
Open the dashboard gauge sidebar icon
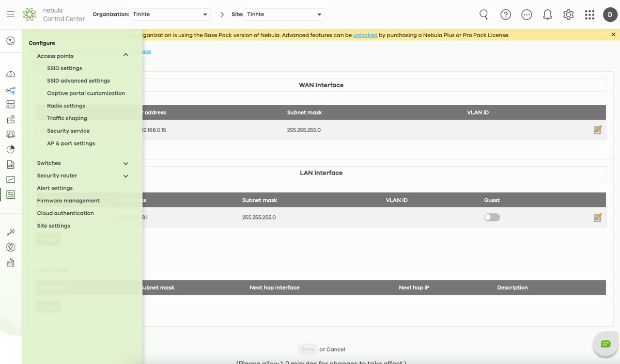pos(10,74)
